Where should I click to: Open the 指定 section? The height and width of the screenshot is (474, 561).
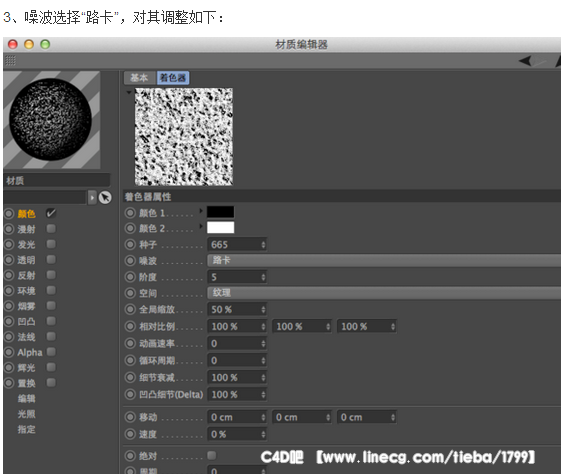(x=26, y=429)
